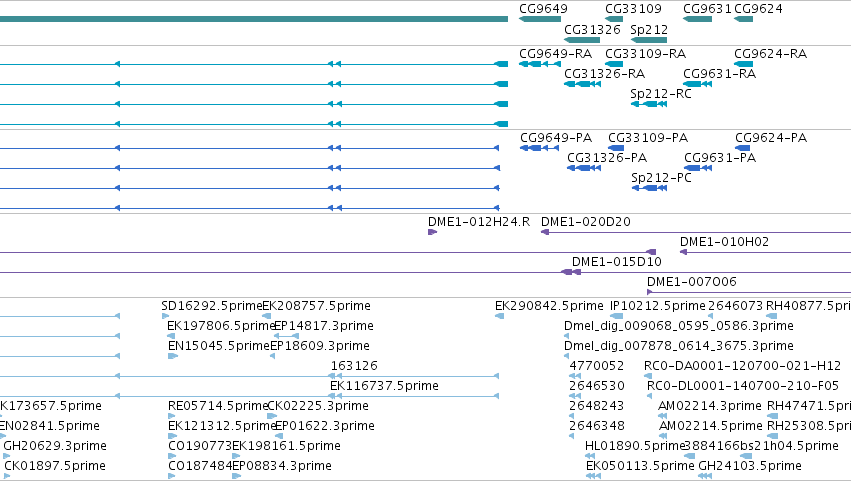Click EST label EP08834.3prime
The width and height of the screenshot is (851, 481).
point(282,466)
